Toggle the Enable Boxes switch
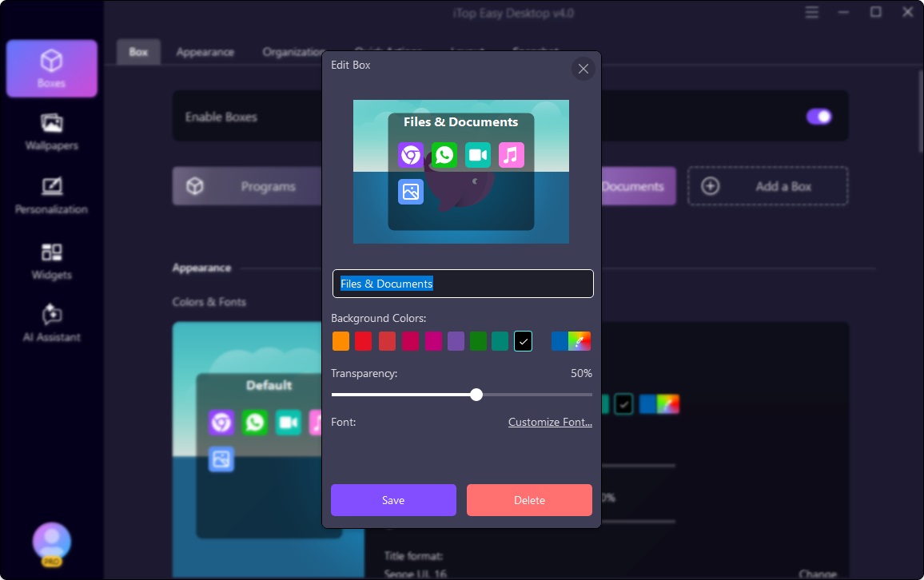This screenshot has height=580, width=924. coord(818,117)
